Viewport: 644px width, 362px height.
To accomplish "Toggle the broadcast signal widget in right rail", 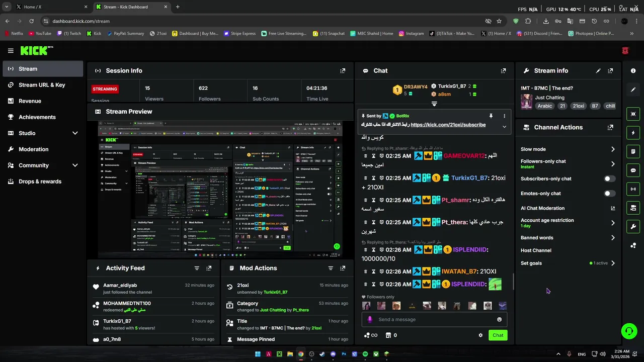I will point(633,189).
